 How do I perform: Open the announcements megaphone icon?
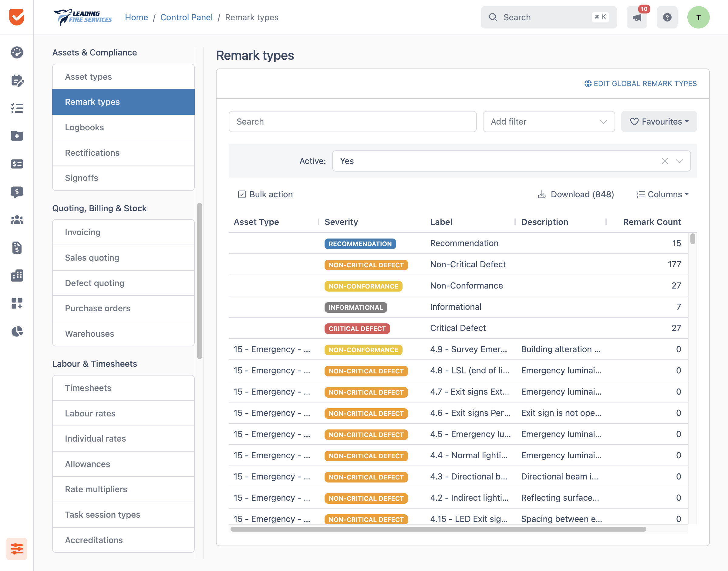click(637, 17)
